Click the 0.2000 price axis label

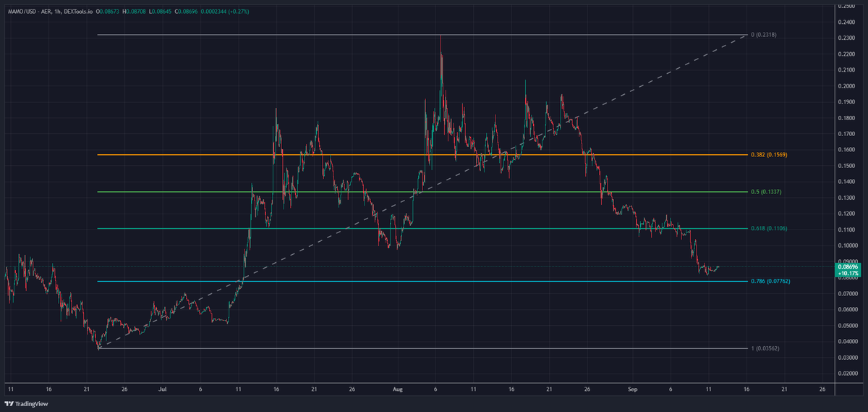(x=846, y=86)
